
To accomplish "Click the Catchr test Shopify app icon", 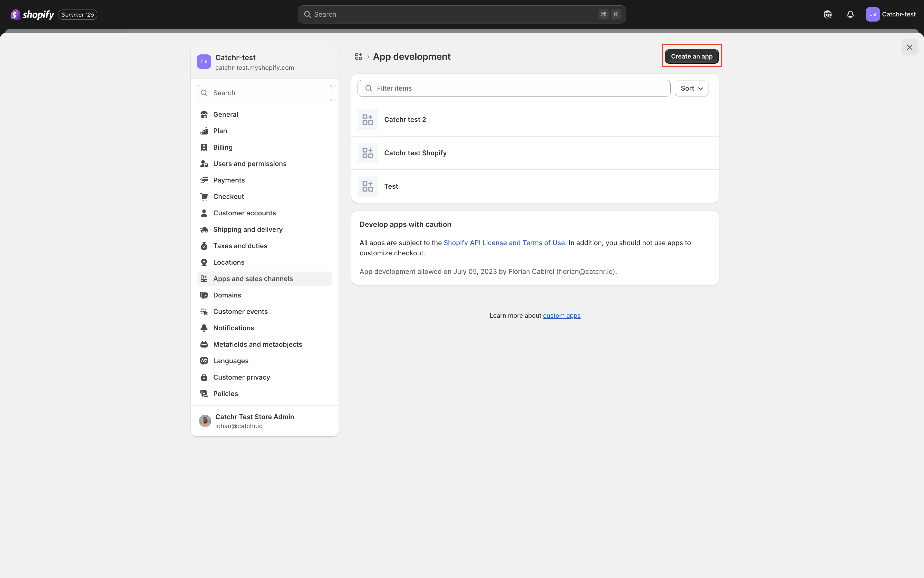I will 367,153.
